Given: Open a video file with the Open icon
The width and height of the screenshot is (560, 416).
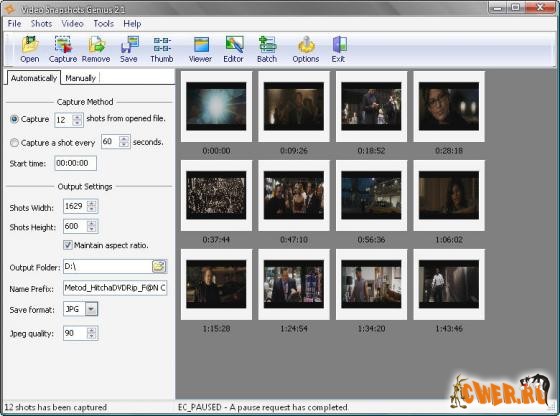Looking at the screenshot, I should pyautogui.click(x=30, y=49).
